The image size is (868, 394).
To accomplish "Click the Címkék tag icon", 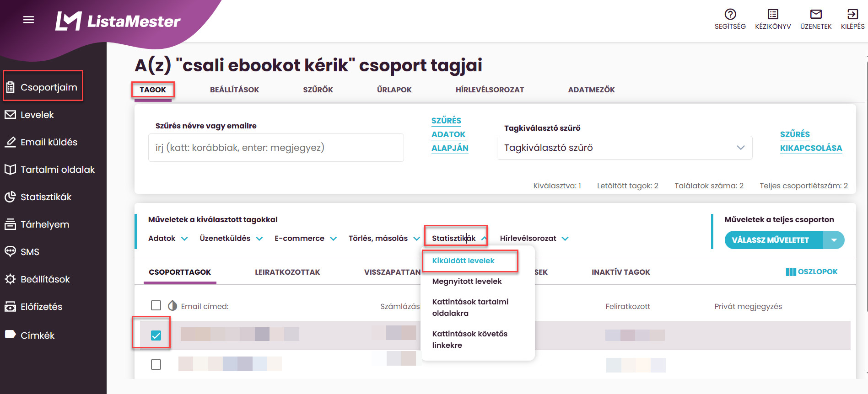I will [x=11, y=335].
